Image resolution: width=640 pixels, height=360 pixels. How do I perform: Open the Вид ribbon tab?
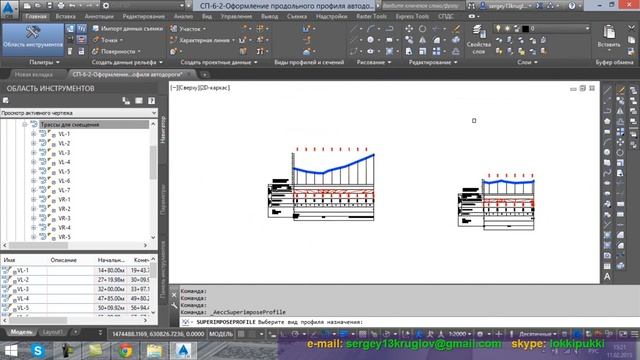coord(207,16)
